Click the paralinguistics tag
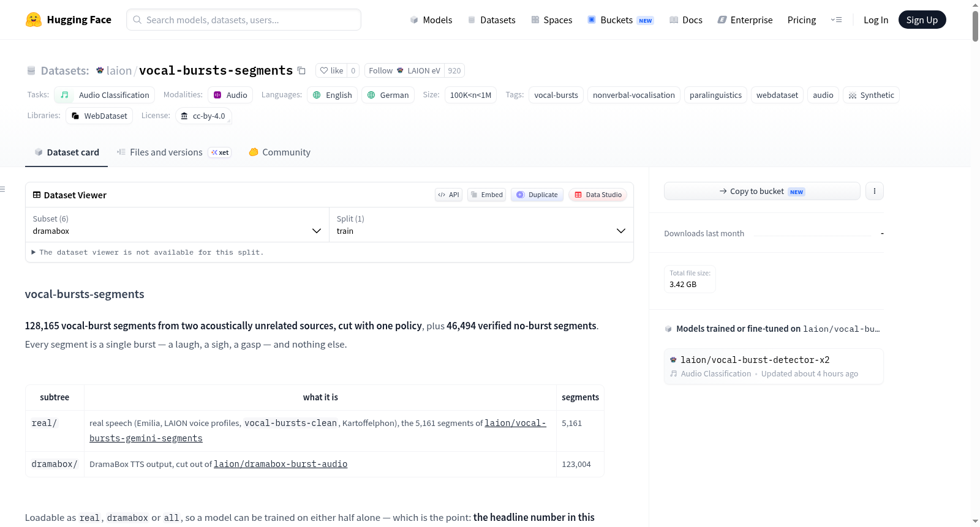The image size is (980, 527). tap(715, 95)
